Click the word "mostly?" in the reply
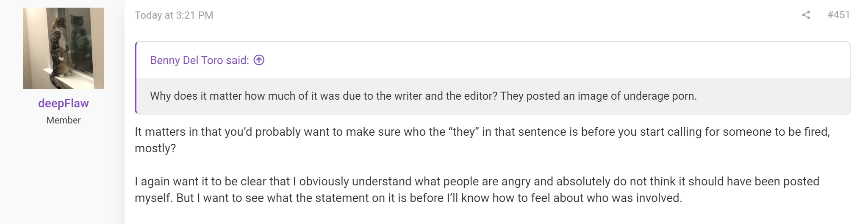868x224 pixels. [155, 148]
